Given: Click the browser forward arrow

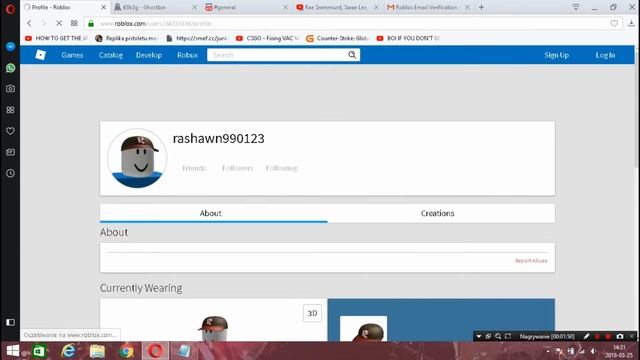Looking at the screenshot, I should click(44, 23).
